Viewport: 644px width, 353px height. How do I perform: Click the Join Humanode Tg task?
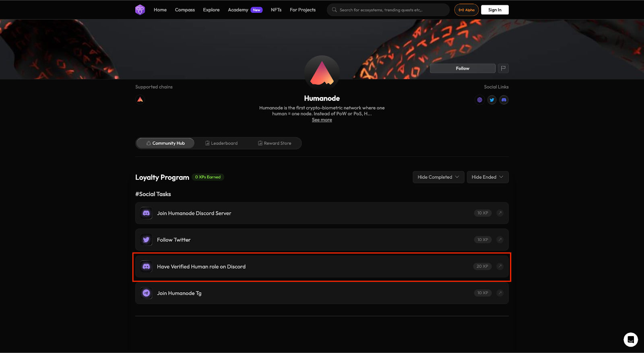coord(322,293)
